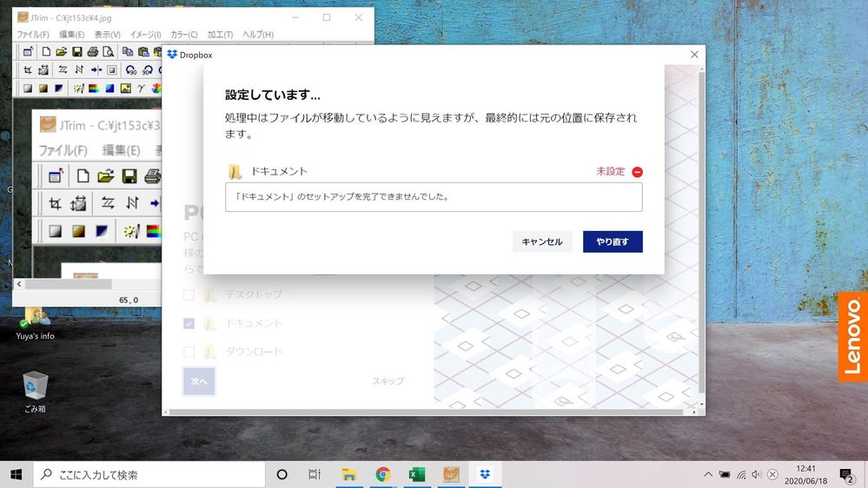Open Chrome from the taskbar
This screenshot has width=868, height=488.
pyautogui.click(x=382, y=474)
